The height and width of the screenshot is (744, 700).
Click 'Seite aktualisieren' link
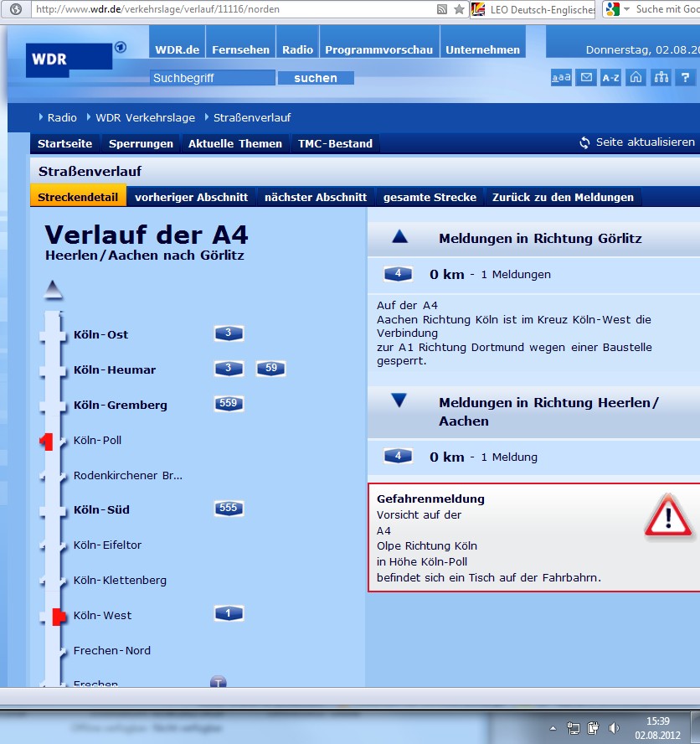644,142
